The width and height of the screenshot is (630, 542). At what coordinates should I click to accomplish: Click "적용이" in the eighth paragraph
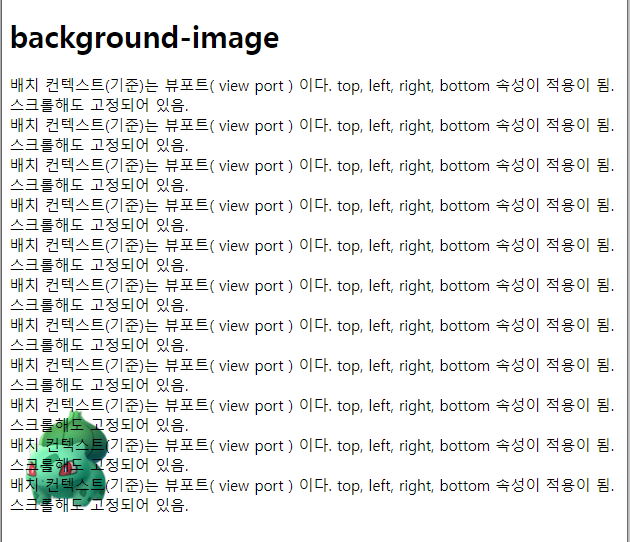[x=568, y=366]
